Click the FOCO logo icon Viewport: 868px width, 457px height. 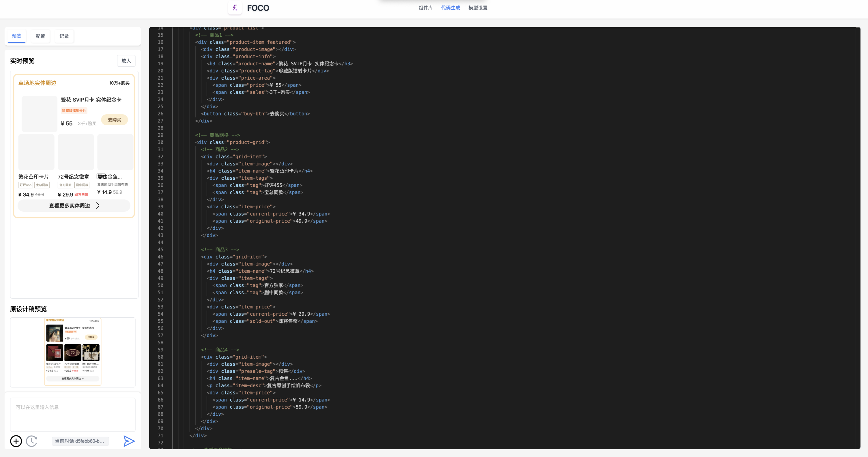tap(235, 8)
